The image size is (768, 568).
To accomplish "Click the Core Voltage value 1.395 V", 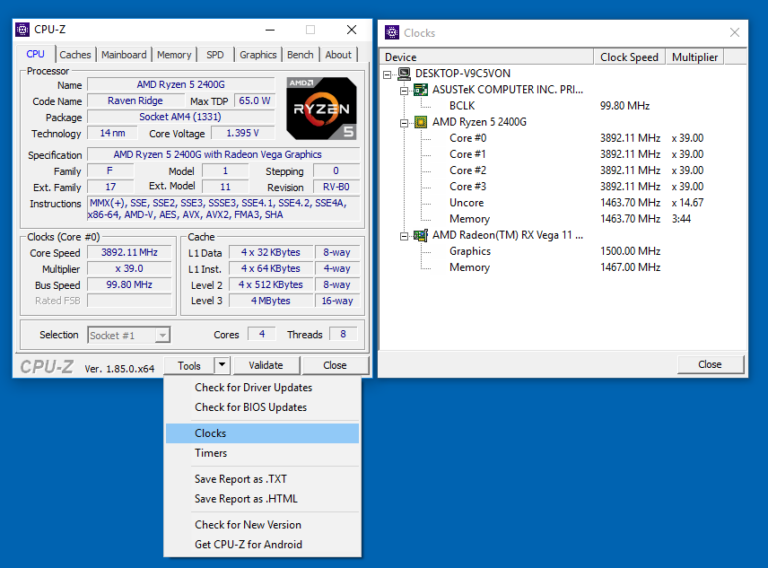I will pos(242,133).
